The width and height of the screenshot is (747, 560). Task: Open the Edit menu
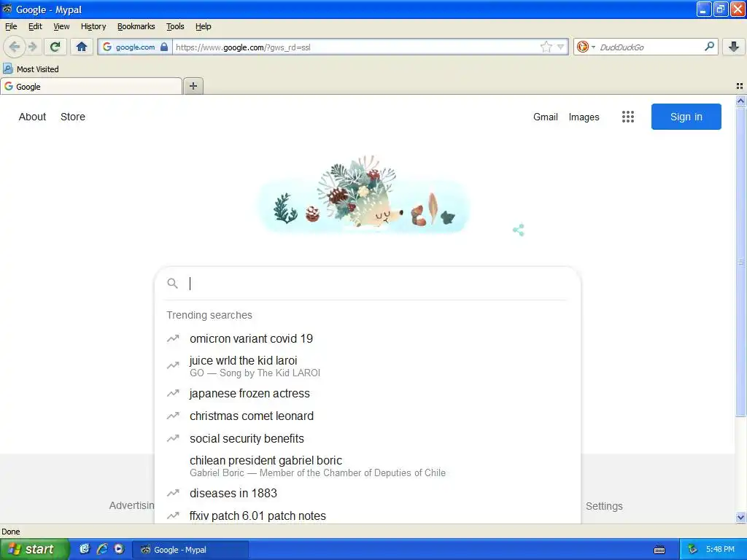click(35, 27)
